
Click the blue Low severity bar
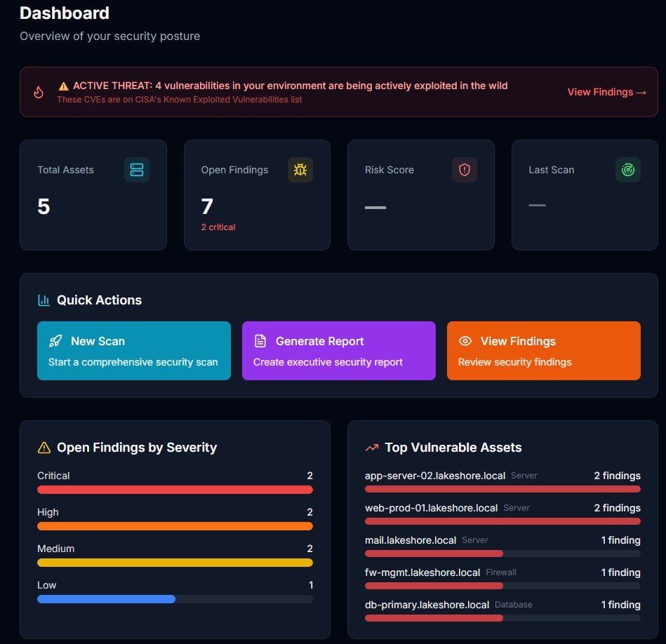click(x=106, y=599)
